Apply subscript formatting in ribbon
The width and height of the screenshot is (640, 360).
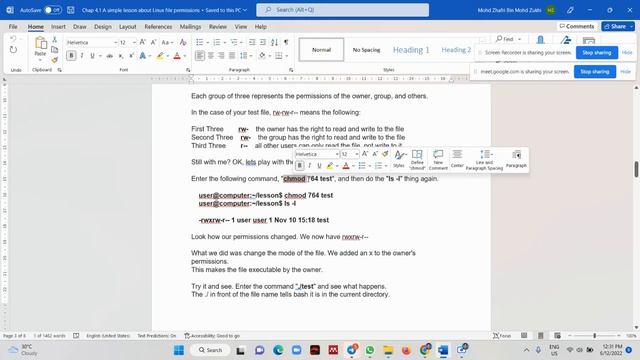120,56
